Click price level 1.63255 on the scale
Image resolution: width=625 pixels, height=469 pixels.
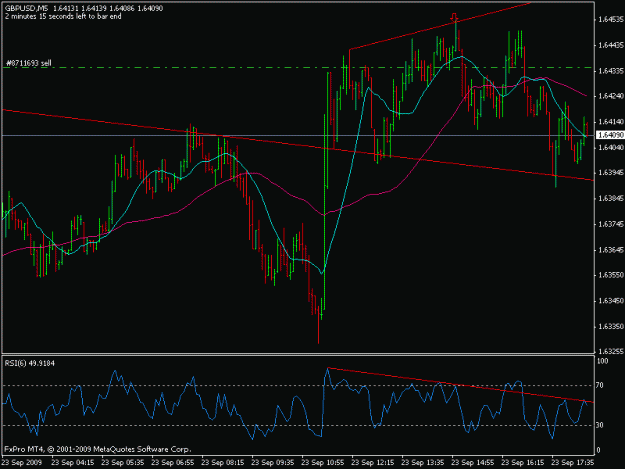pos(610,352)
